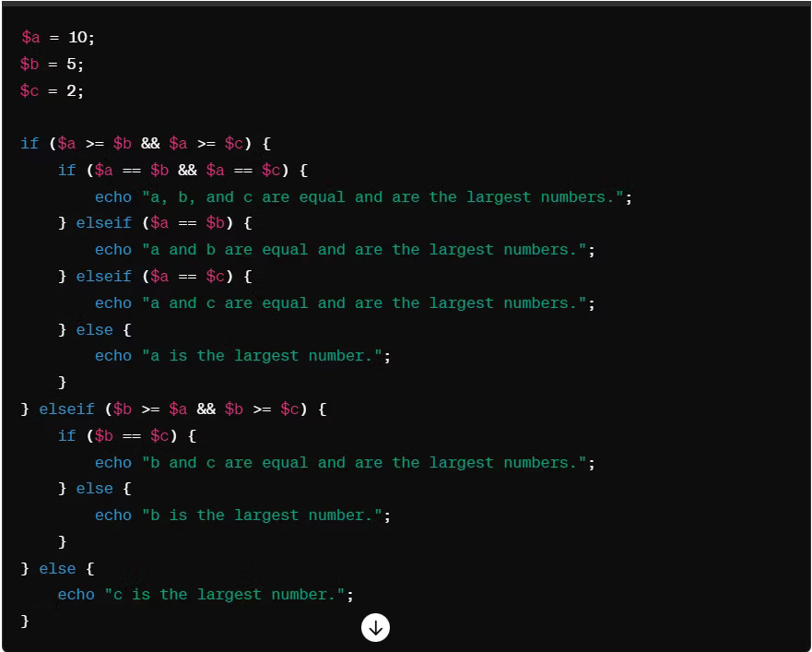Select the elseif with $b >= $a condition
The height and width of the screenshot is (652, 812).
click(66, 409)
